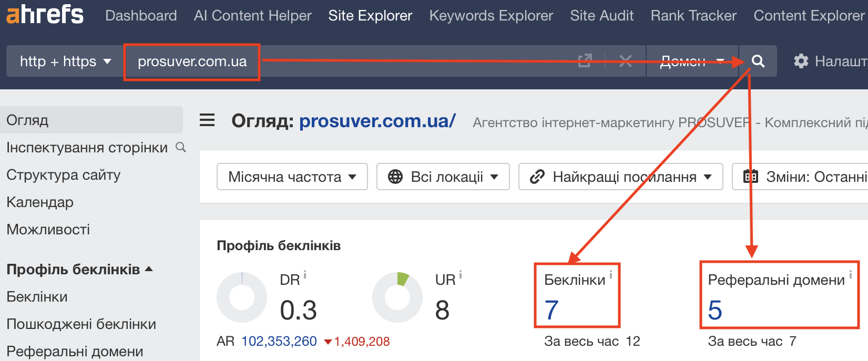Image resolution: width=868 pixels, height=361 pixels.
Task: Open Content Explorer
Action: 809,16
